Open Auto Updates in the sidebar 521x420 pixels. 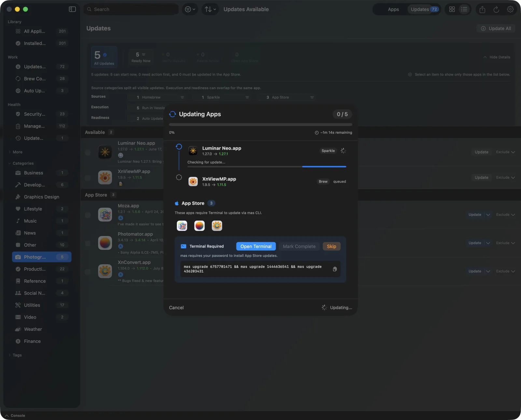point(42,91)
